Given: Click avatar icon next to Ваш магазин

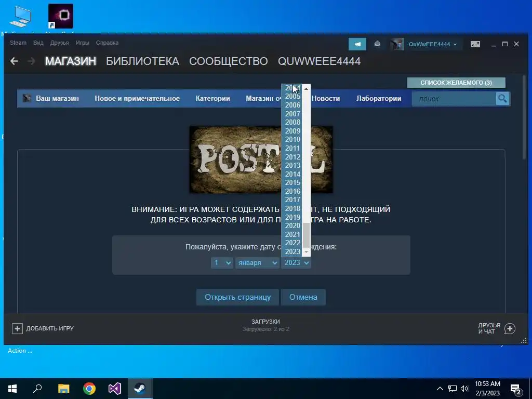Looking at the screenshot, I should pyautogui.click(x=27, y=98).
